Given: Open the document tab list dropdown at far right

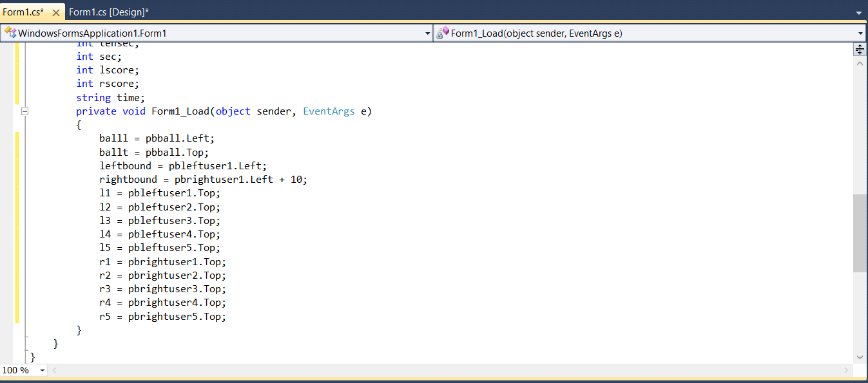Looking at the screenshot, I should tap(859, 12).
